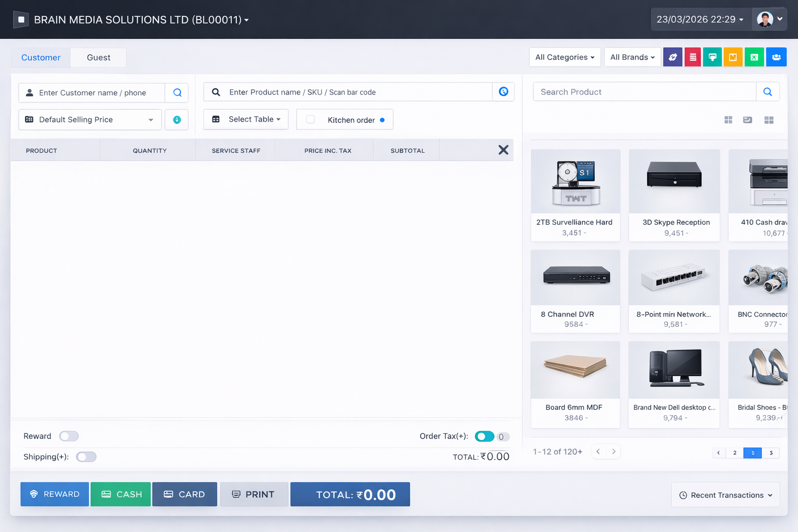Expand the All Brands dropdown
Image resolution: width=798 pixels, height=532 pixels.
[x=632, y=57]
